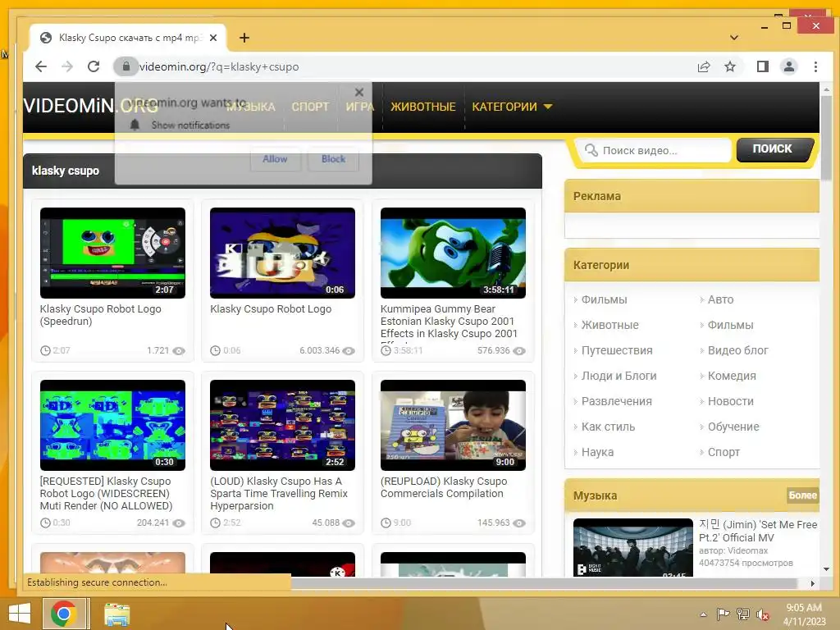Screen dimensions: 840x630
Task: Open the tab search chevron
Action: pos(734,38)
